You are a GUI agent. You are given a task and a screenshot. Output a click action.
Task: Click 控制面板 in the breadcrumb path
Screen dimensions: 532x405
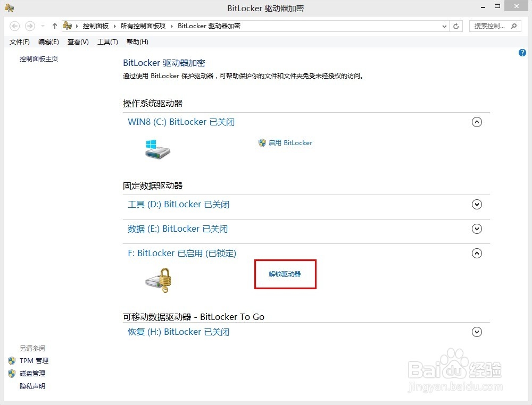(x=96, y=26)
